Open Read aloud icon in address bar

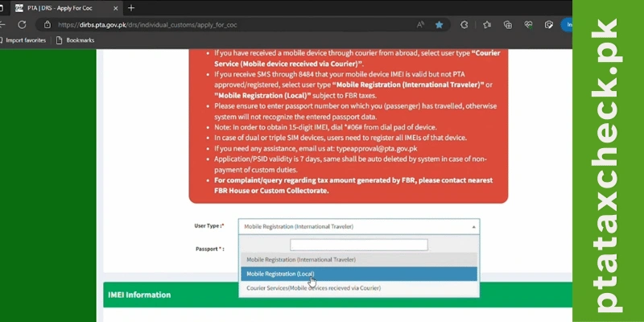coord(420,25)
